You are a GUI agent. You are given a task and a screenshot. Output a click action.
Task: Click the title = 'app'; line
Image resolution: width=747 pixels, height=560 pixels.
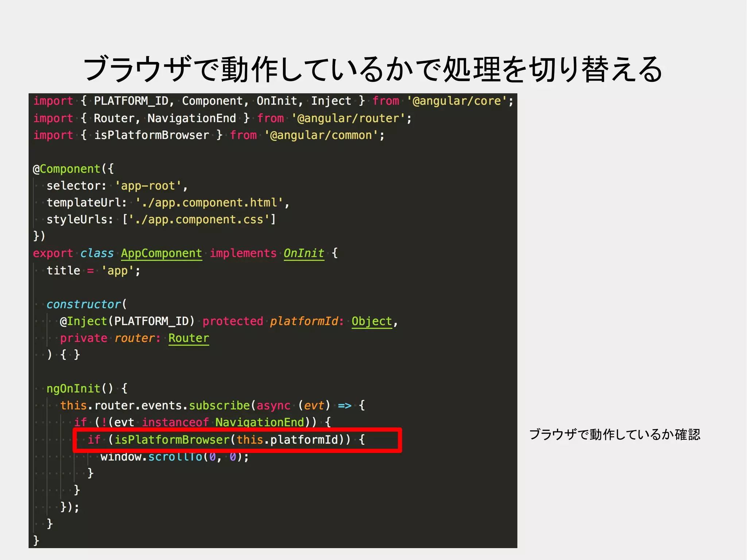(93, 271)
